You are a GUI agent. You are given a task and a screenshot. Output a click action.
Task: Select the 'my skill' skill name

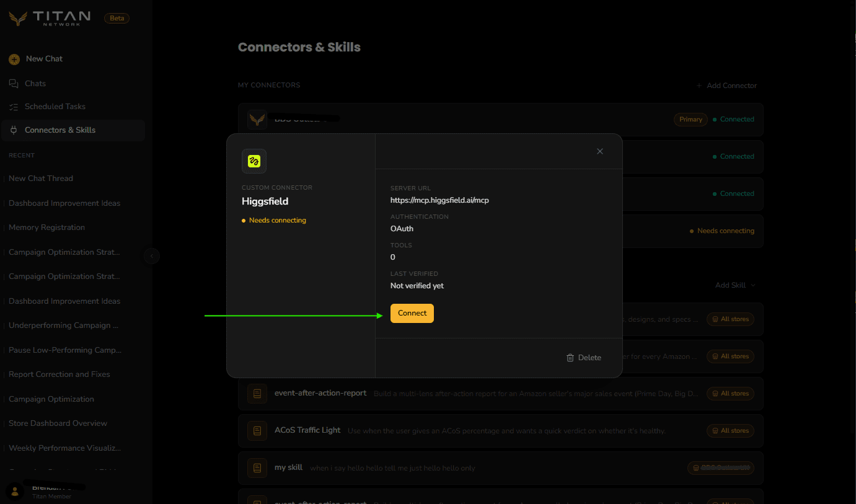(x=288, y=467)
